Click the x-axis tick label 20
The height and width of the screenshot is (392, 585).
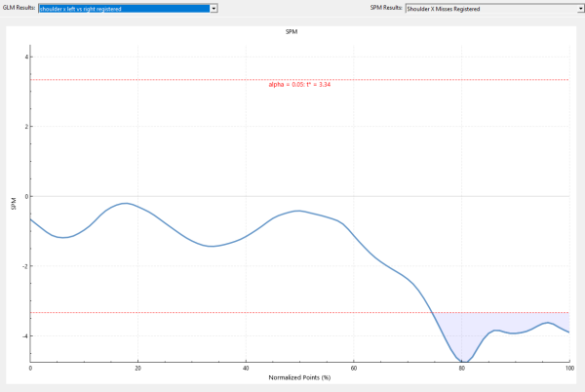coord(138,369)
